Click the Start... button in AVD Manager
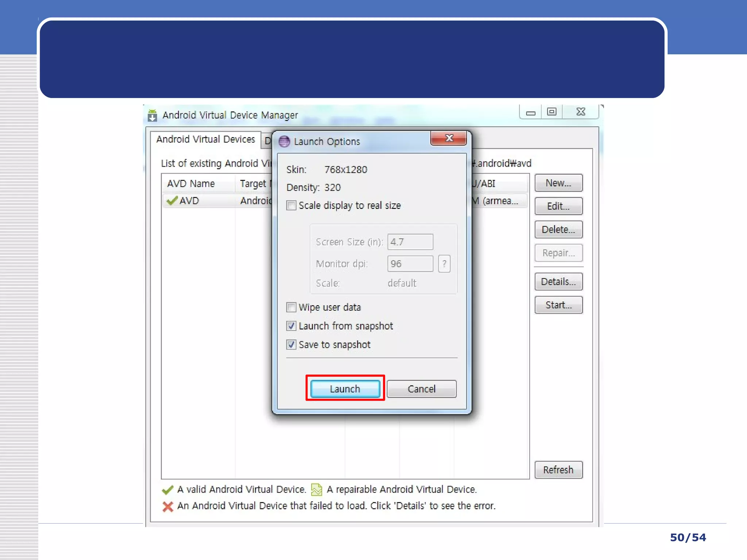 (x=558, y=305)
